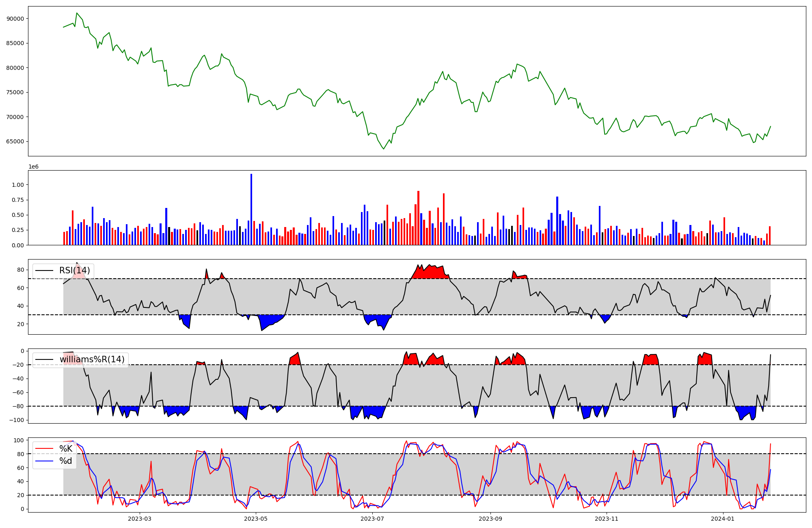Click the 1.00 volume axis tick label
The width and height of the screenshot is (812, 528).
[18, 185]
